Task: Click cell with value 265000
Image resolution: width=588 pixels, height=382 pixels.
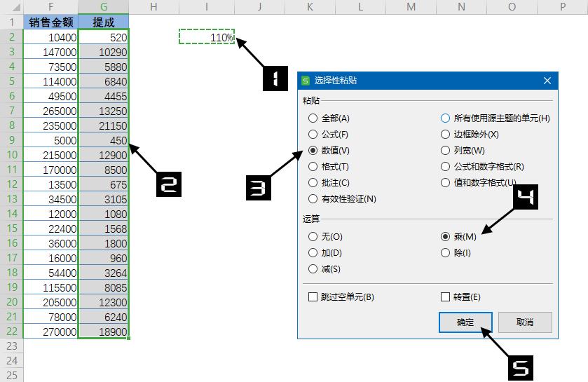Action: point(50,111)
